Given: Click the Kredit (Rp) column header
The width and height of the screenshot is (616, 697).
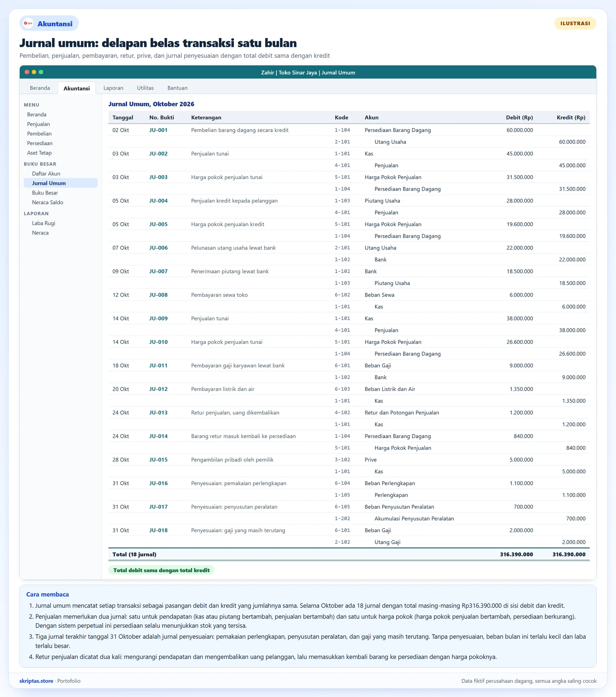Looking at the screenshot, I should 571,117.
